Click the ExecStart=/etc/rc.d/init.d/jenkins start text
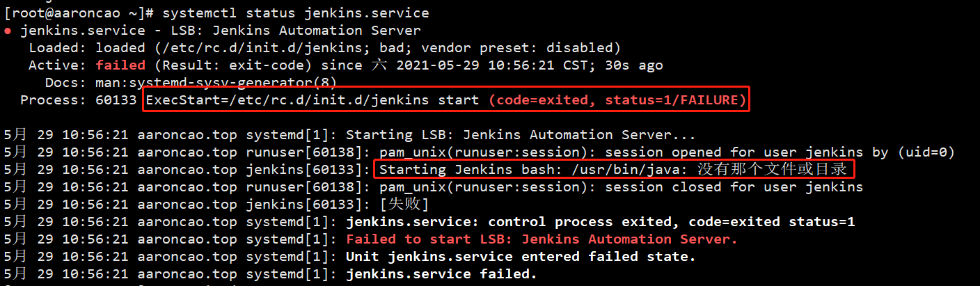Image resolution: width=980 pixels, height=286 pixels. tap(313, 100)
